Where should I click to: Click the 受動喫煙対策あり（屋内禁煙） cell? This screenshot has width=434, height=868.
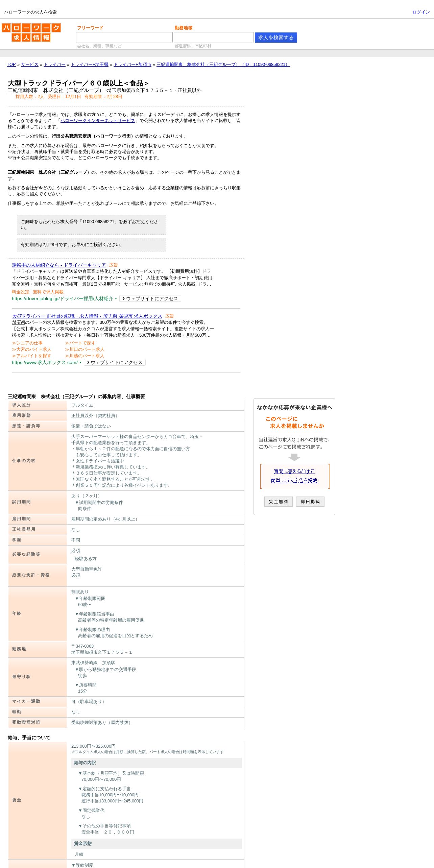pos(155,723)
